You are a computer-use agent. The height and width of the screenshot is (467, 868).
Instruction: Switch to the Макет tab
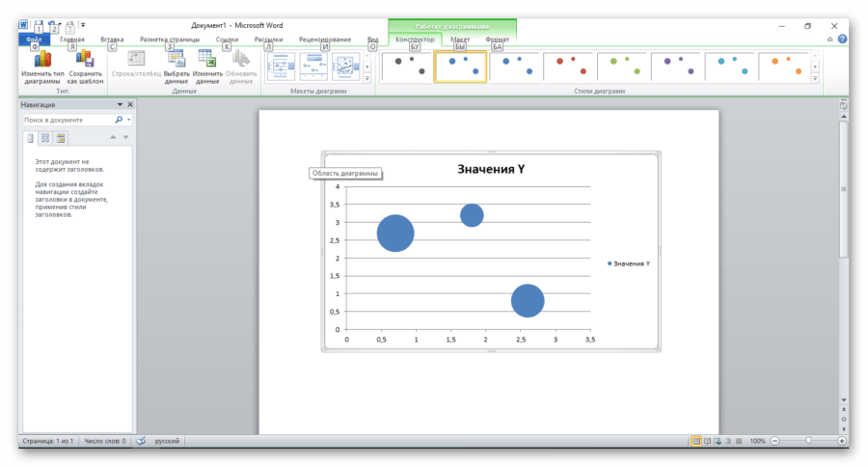[460, 40]
